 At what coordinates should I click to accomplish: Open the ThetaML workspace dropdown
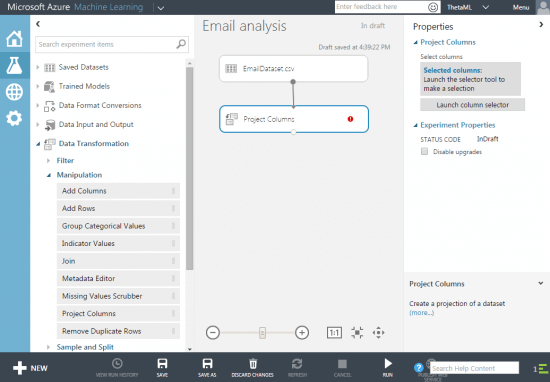click(485, 7)
